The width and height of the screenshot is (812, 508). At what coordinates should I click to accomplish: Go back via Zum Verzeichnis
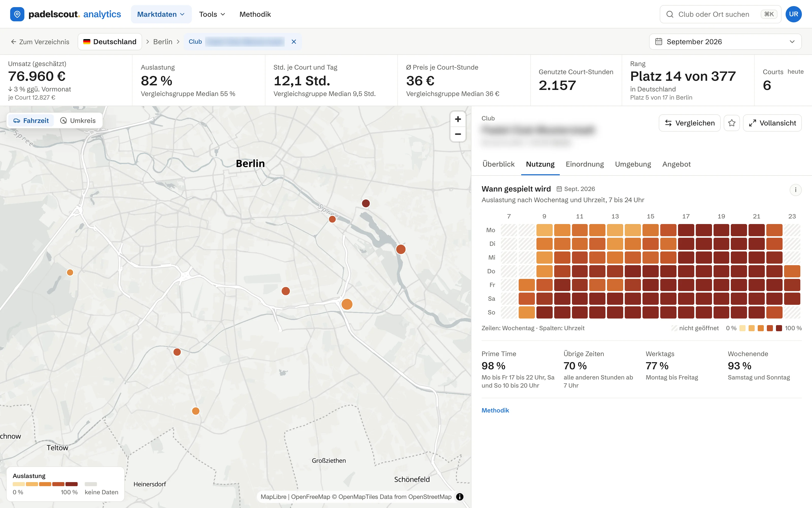point(40,42)
